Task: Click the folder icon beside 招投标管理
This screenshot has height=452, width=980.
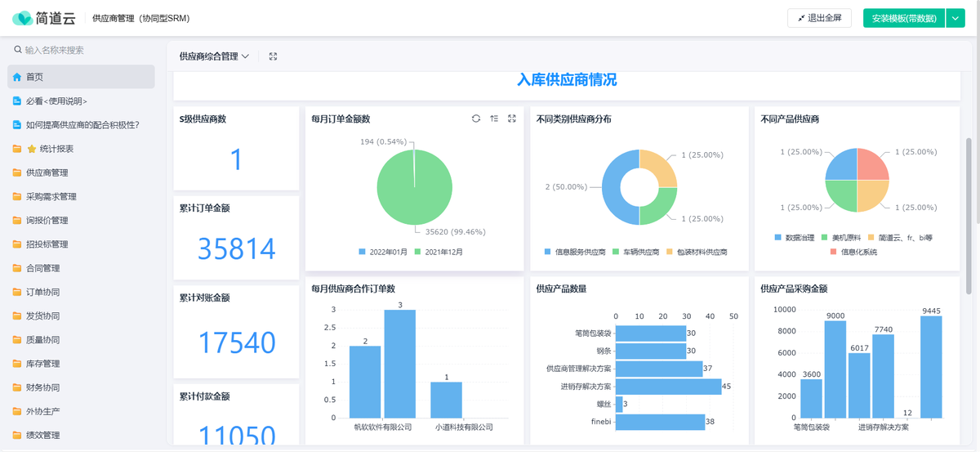Action: point(17,244)
